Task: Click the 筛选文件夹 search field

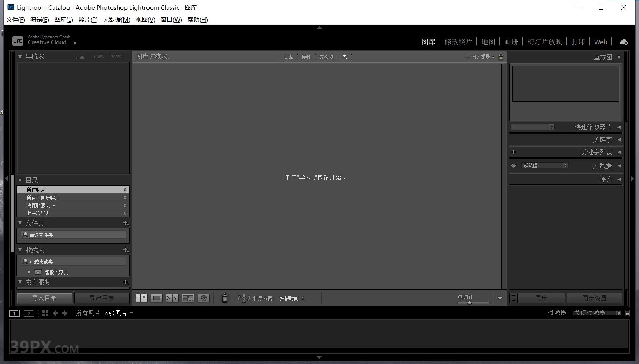Action: click(x=73, y=234)
